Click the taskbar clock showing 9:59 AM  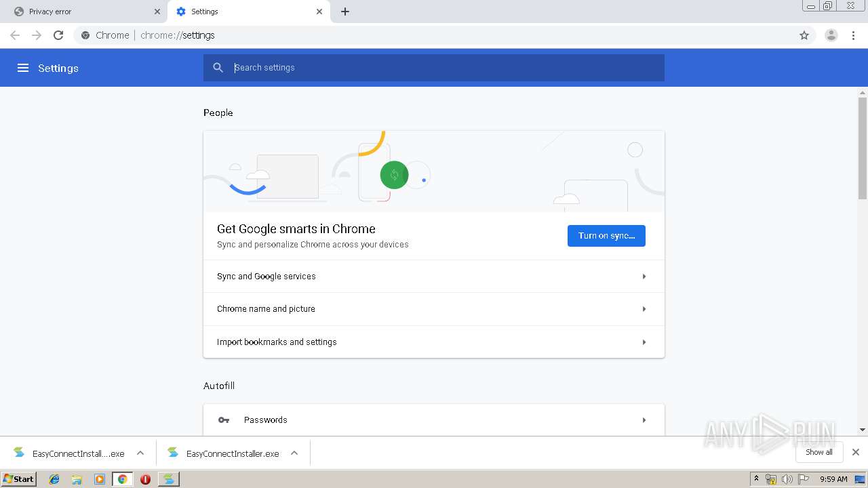click(x=833, y=479)
